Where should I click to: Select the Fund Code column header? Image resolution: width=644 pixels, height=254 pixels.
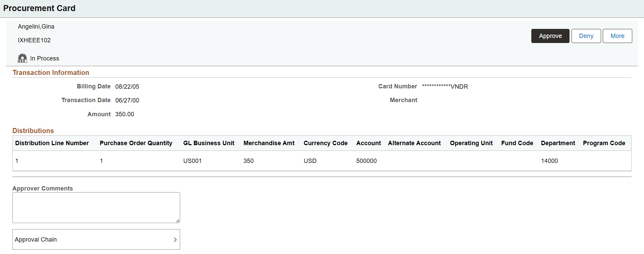click(517, 143)
